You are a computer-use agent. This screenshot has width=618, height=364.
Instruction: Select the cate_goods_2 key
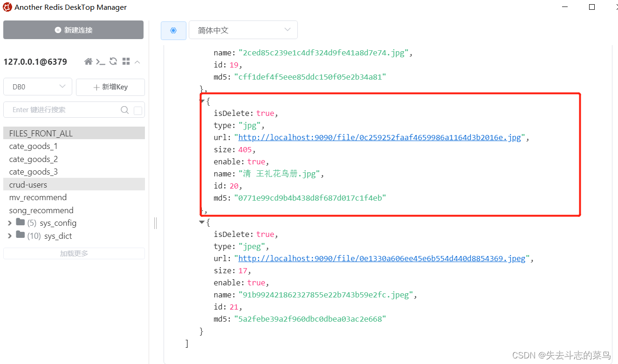tap(74, 159)
